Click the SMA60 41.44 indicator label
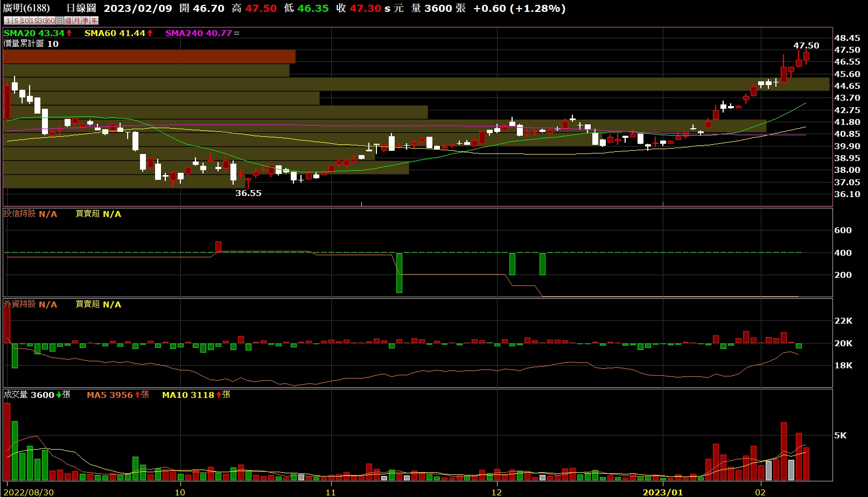This screenshot has width=868, height=497. pos(115,33)
